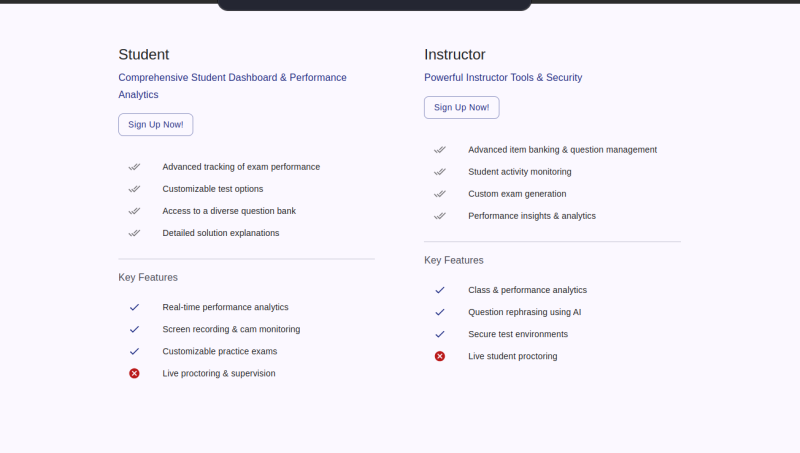Click the Student heading
The width and height of the screenshot is (800, 453).
pyautogui.click(x=144, y=55)
